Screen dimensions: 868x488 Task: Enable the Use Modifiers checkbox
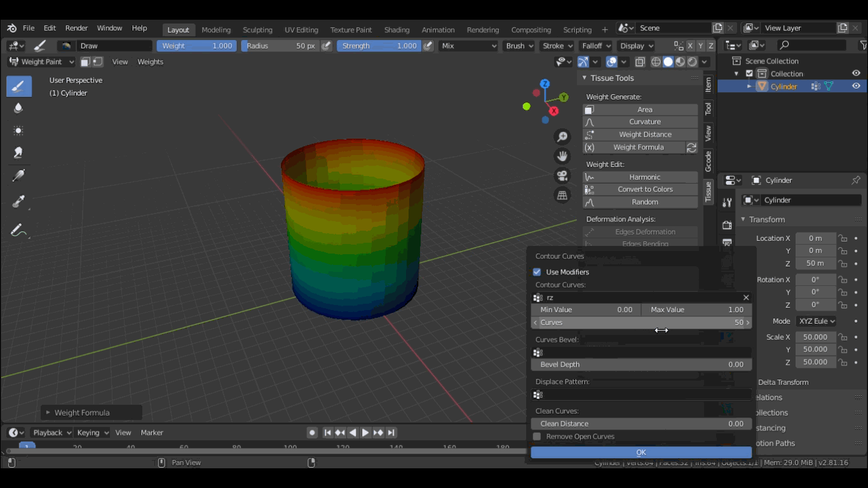[537, 272]
